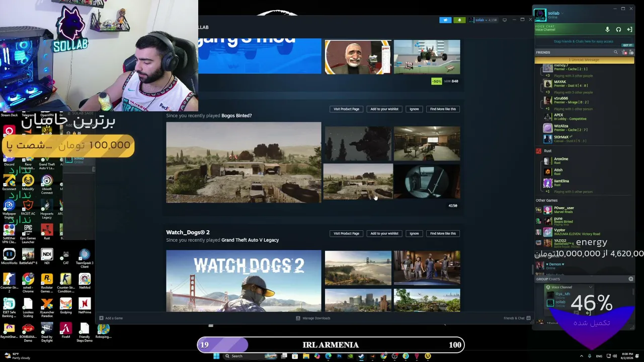The width and height of the screenshot is (644, 362).
Task: Open Wallpaper Engine desktop shortcut
Action: point(9,209)
